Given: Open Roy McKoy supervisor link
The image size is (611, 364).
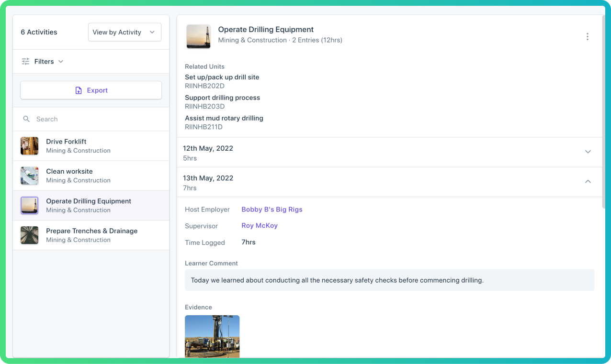Looking at the screenshot, I should coord(260,226).
